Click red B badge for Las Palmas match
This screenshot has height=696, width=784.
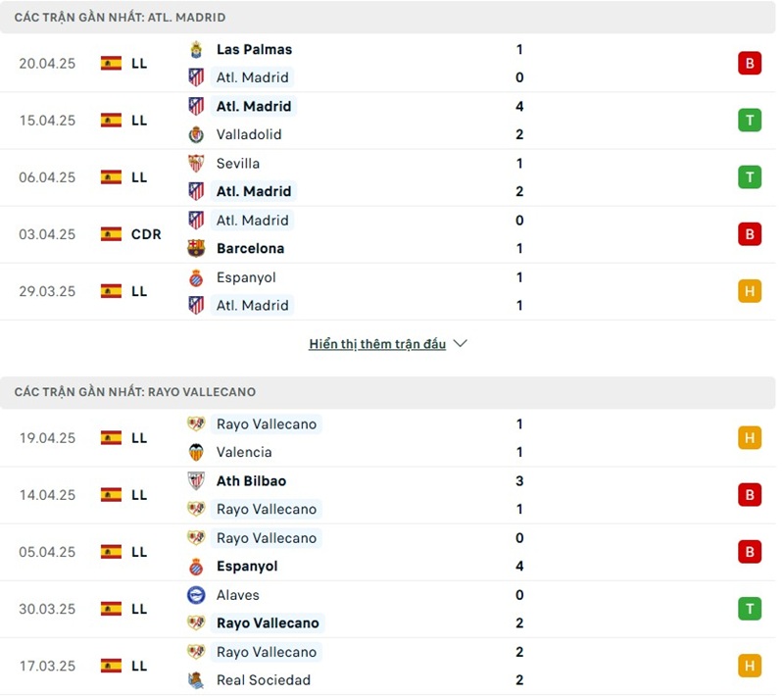click(x=750, y=64)
